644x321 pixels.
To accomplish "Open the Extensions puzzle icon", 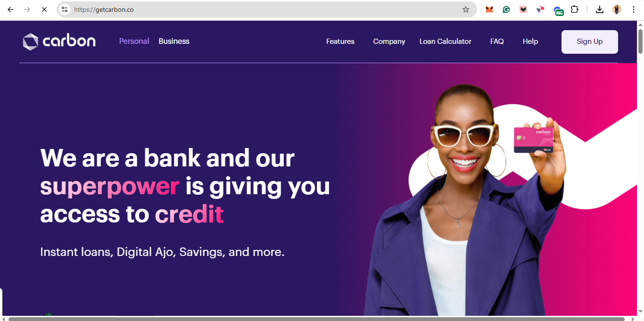I will 574,9.
